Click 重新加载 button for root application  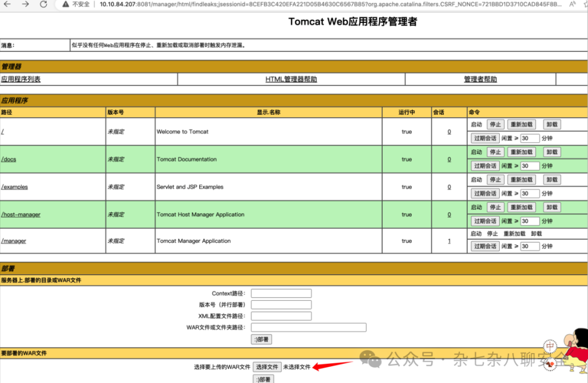coord(521,125)
